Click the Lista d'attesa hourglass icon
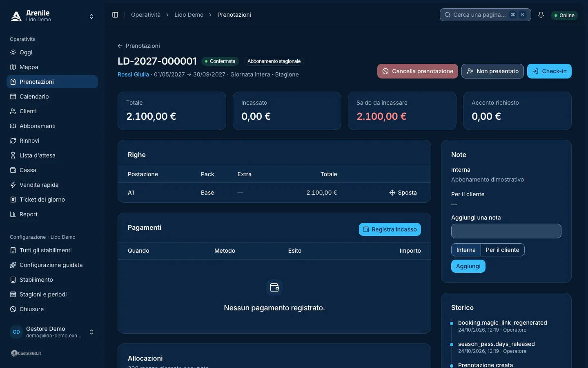588x368 pixels. 13,155
